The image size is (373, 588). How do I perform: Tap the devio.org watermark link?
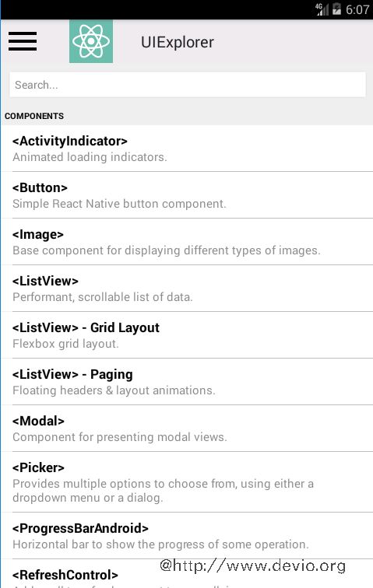[252, 565]
